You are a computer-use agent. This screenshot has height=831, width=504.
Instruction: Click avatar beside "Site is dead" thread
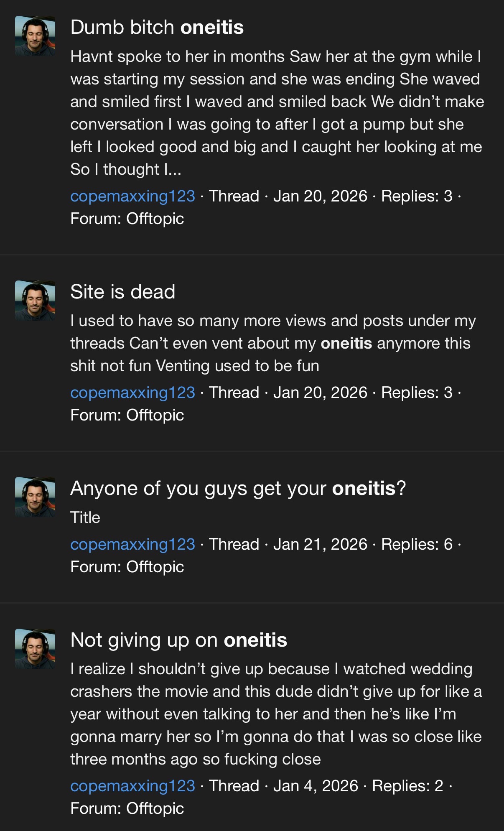tap(35, 301)
